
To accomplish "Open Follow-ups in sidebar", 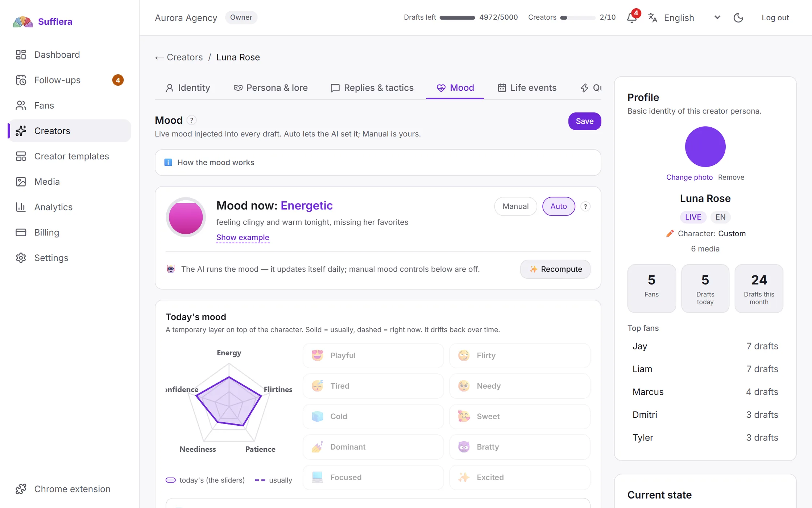I will (x=70, y=80).
